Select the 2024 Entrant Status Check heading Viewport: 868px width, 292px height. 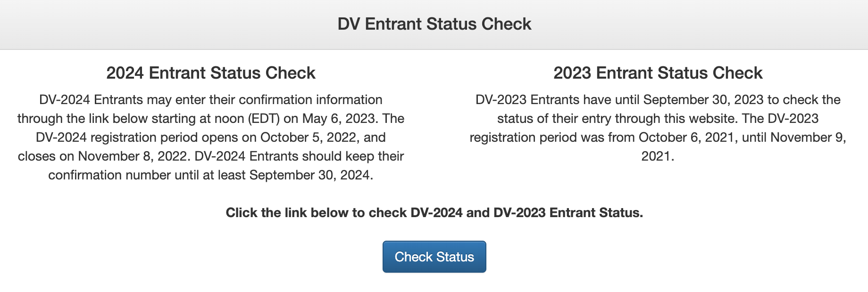[x=210, y=73]
